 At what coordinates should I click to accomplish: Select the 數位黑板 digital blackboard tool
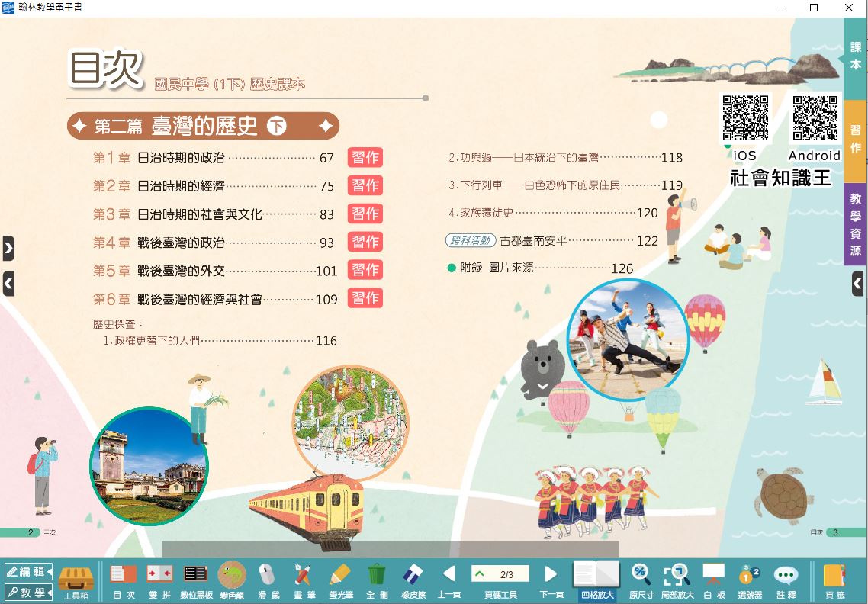(x=196, y=580)
